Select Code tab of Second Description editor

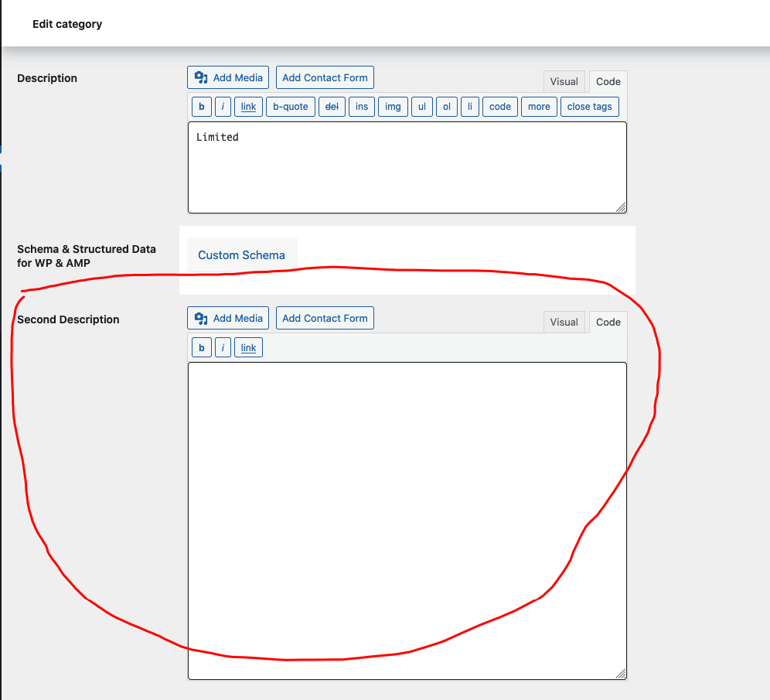608,323
